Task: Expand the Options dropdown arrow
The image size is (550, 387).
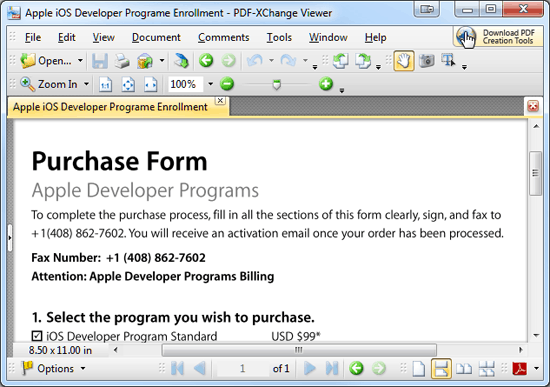Action: point(83,368)
